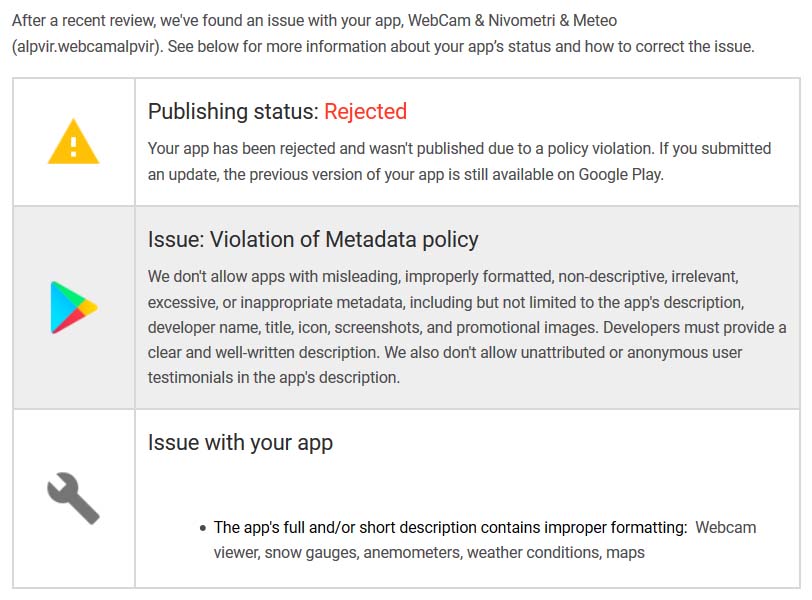The width and height of the screenshot is (812, 600).
Task: Click the "Issue with your app" heading
Action: [240, 442]
